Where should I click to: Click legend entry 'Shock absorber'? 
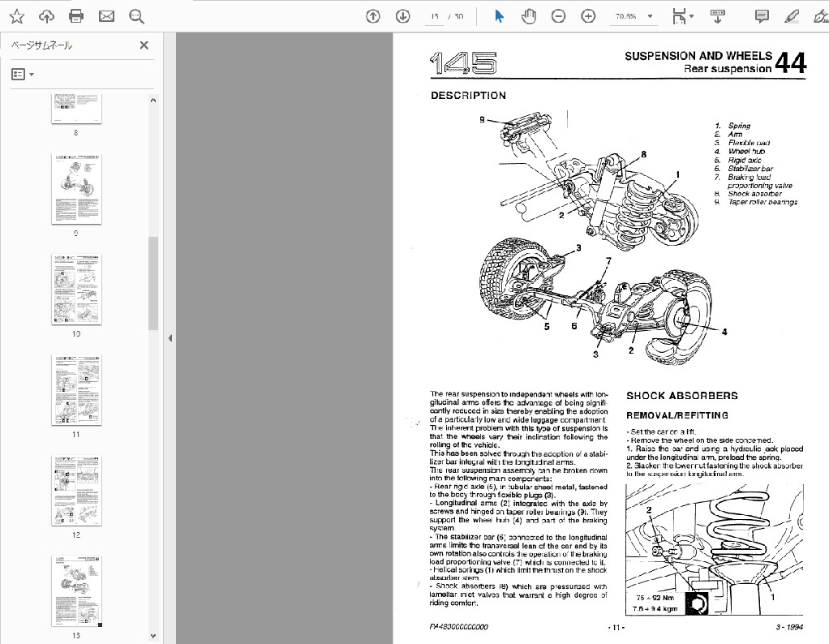[x=754, y=194]
